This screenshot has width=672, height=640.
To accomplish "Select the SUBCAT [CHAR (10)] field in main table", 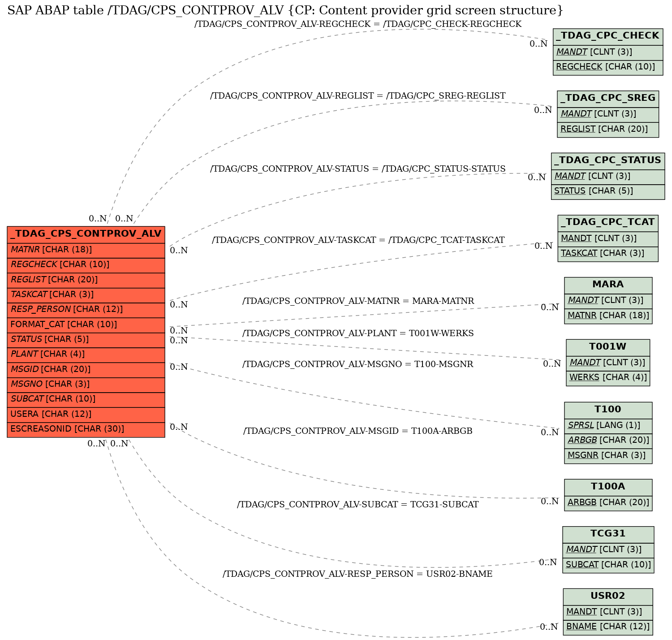I will [86, 400].
